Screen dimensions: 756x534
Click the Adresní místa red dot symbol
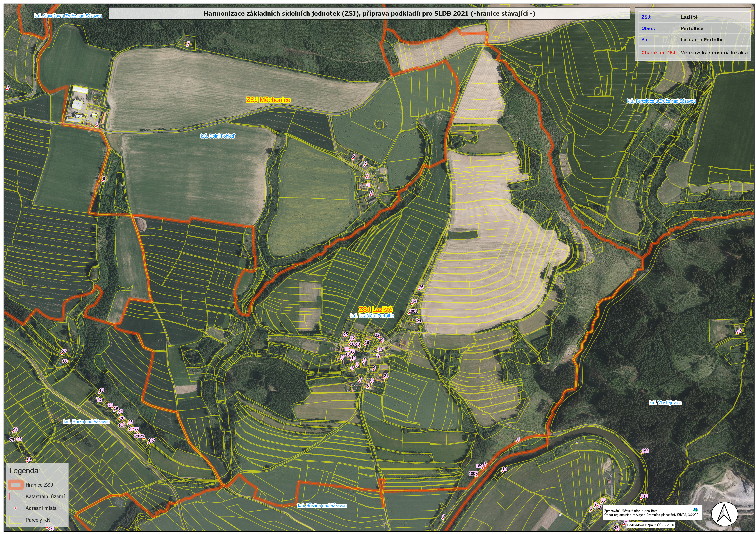coord(16,508)
